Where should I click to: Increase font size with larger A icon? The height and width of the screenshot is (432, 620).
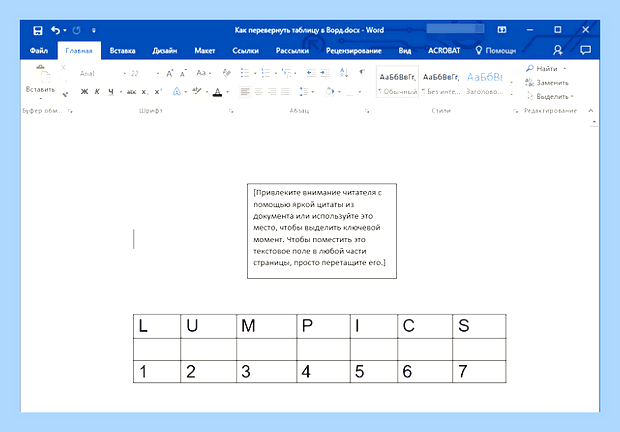click(x=170, y=74)
